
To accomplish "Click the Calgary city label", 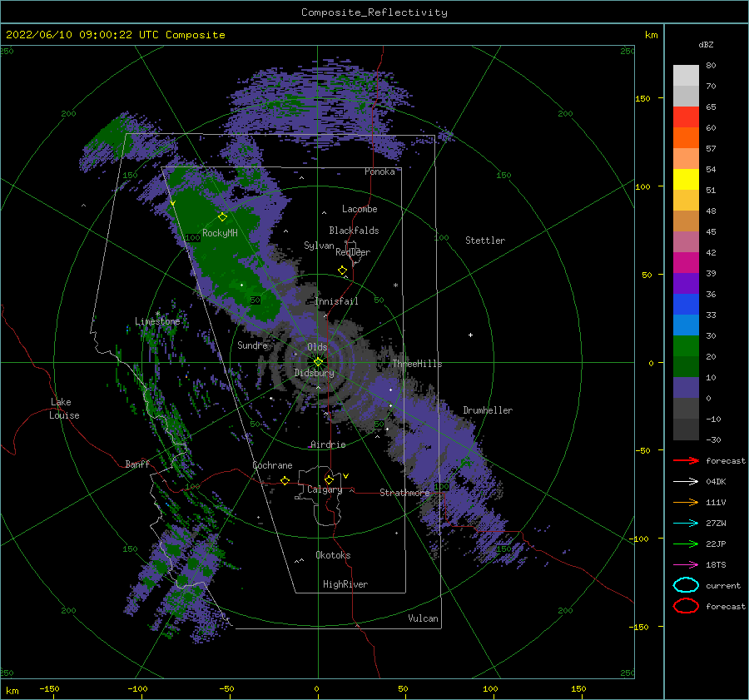I will pos(325,489).
